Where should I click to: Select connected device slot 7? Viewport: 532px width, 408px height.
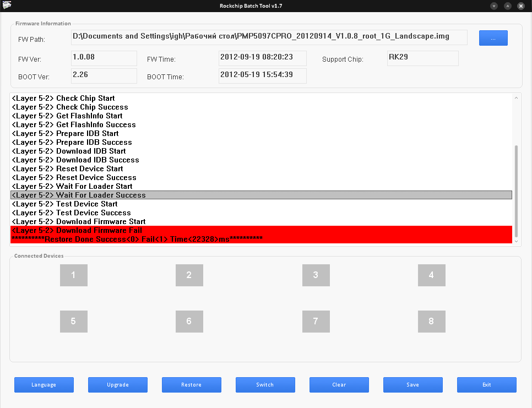316,322
